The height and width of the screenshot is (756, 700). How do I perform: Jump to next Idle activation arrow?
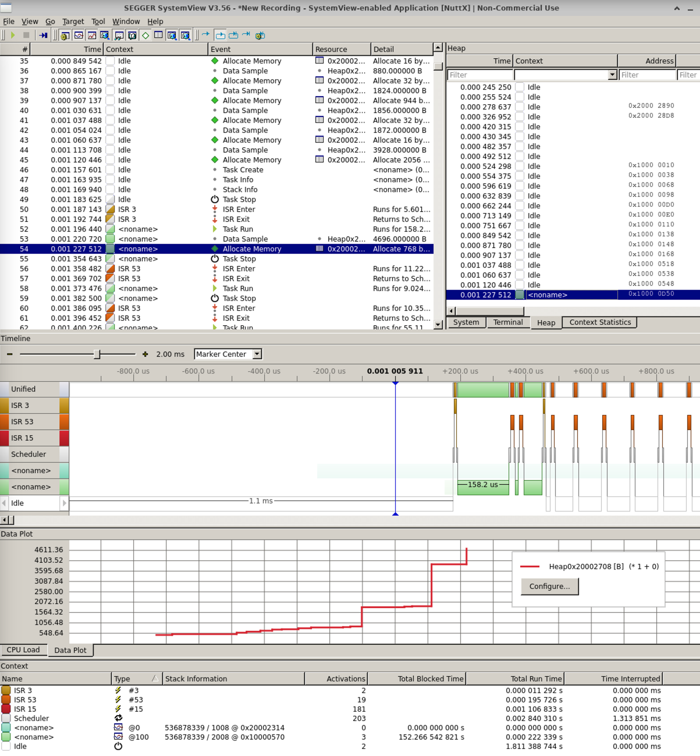tap(64, 503)
